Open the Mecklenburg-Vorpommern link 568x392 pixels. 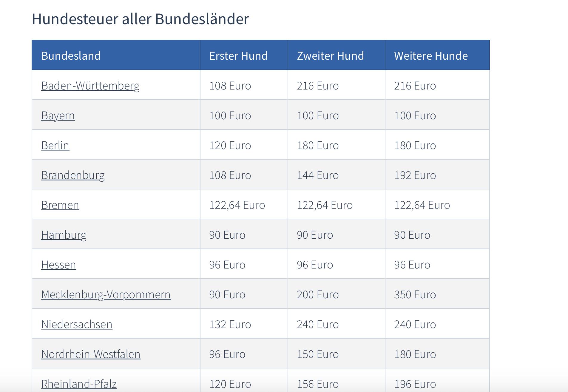tap(106, 294)
